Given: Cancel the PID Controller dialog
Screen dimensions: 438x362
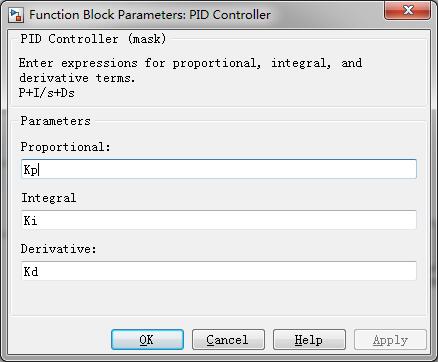Looking at the screenshot, I should click(228, 340).
